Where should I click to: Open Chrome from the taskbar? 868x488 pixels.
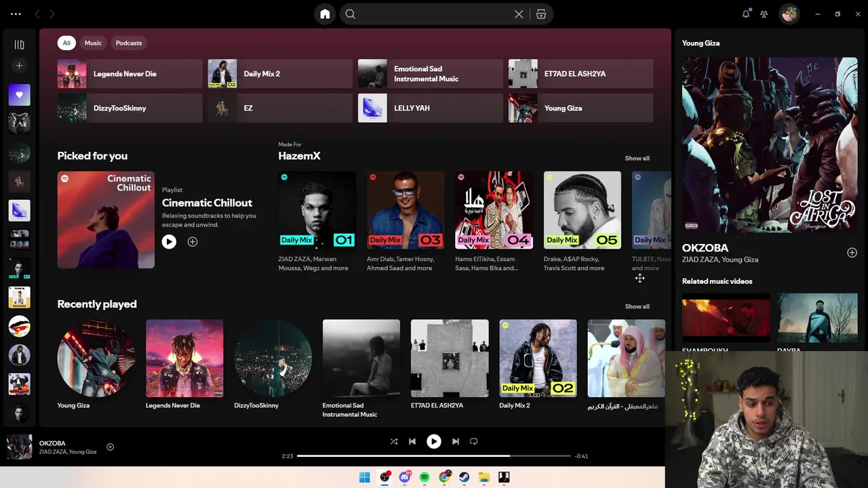coord(444,477)
